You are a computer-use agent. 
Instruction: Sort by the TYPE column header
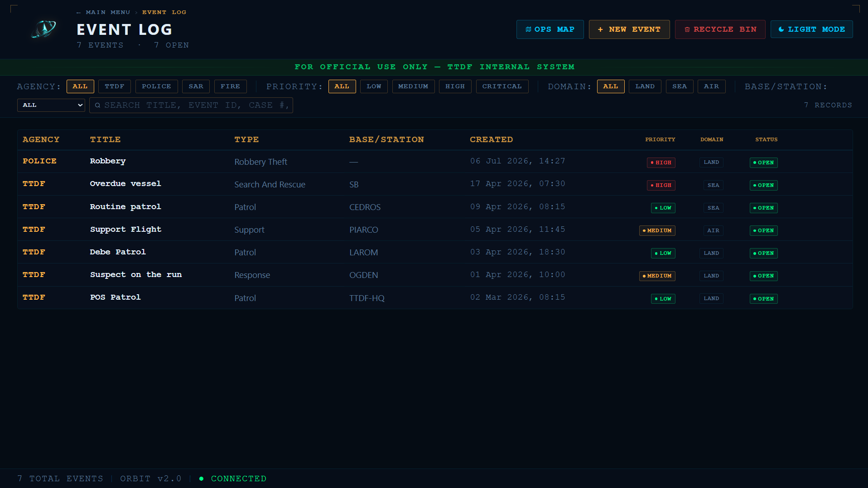(x=246, y=139)
